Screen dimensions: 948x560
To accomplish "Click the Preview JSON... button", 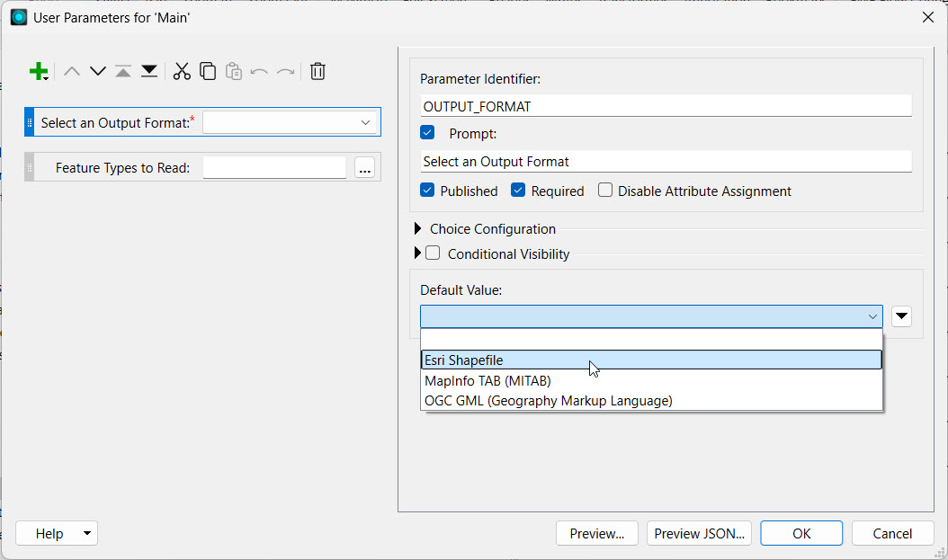I will [699, 533].
